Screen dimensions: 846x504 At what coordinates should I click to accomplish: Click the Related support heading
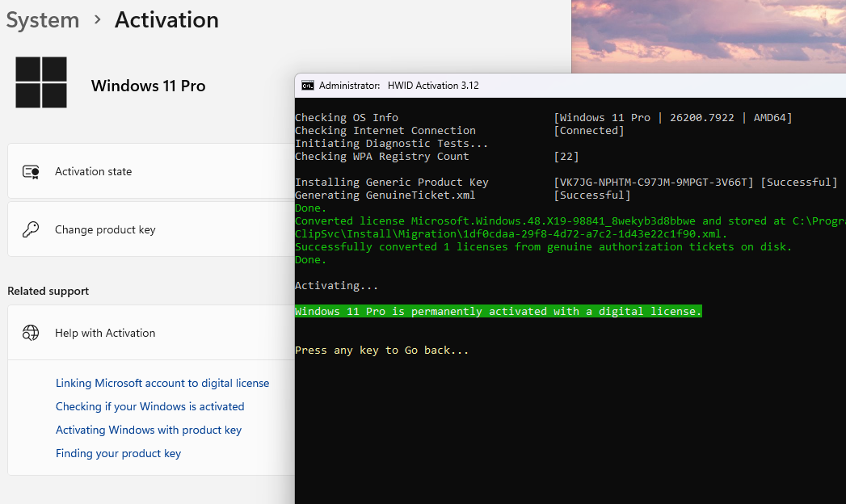(48, 291)
